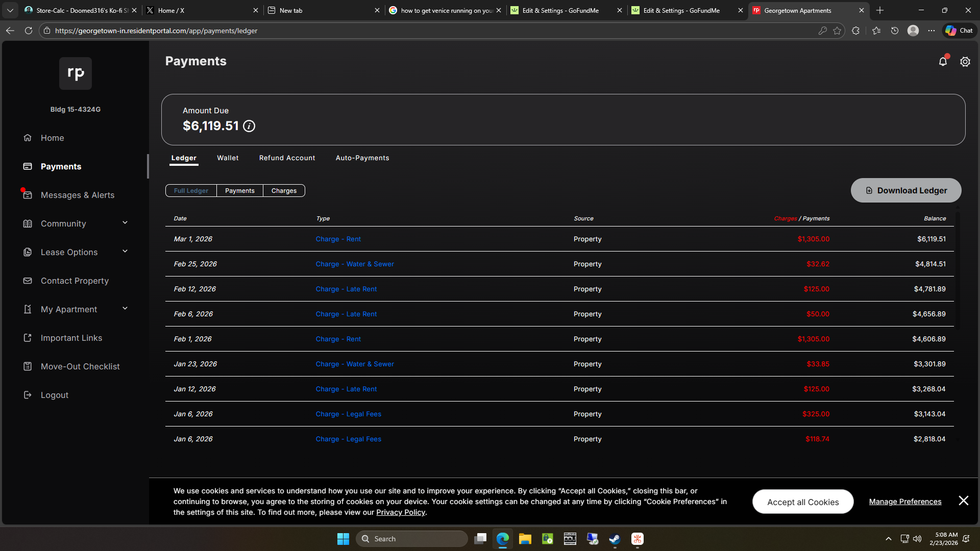Image resolution: width=980 pixels, height=551 pixels.
Task: Switch to the Ledger tab
Action: pyautogui.click(x=184, y=158)
